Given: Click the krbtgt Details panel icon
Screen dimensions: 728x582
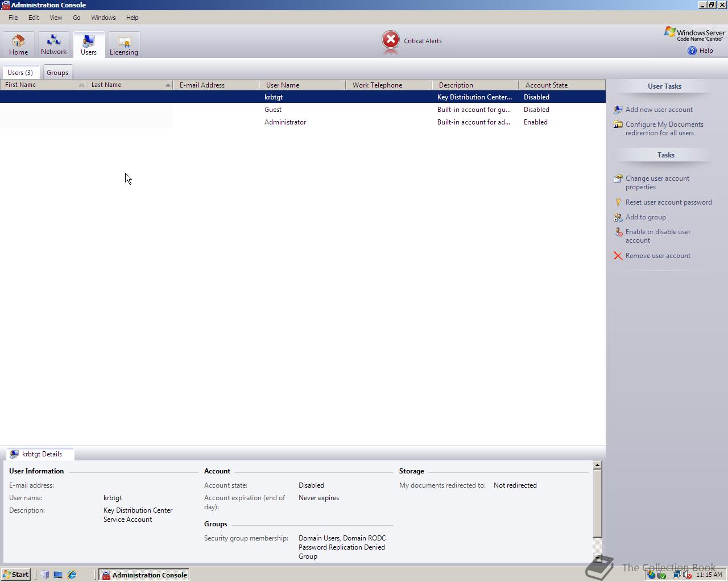Looking at the screenshot, I should (14, 454).
